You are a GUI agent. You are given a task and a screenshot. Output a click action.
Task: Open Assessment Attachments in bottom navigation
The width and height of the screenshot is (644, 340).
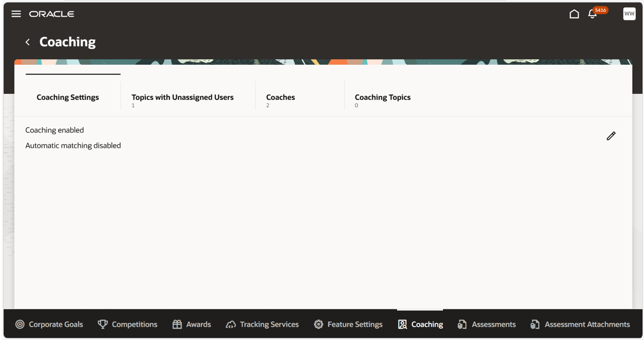point(580,324)
